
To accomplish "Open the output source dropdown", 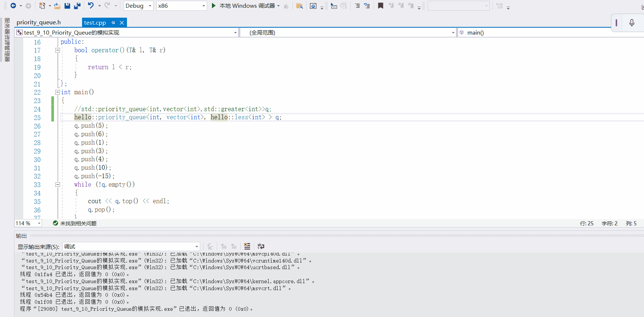I will coord(131,246).
